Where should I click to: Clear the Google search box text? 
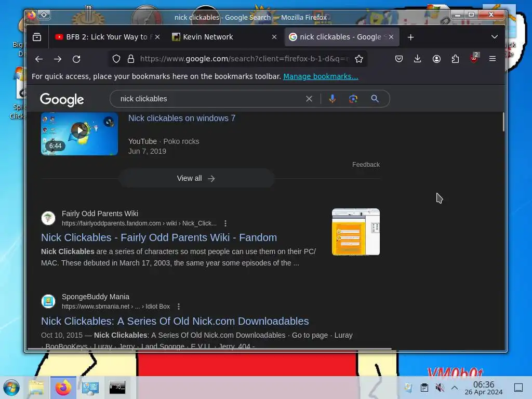[x=309, y=99]
